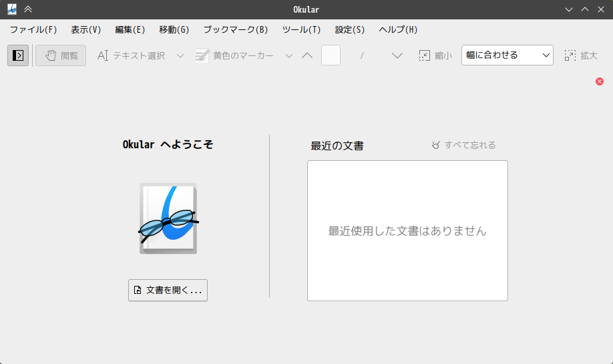
Task: Select the 黄色のマーカー highlighter tool
Action: [x=234, y=55]
